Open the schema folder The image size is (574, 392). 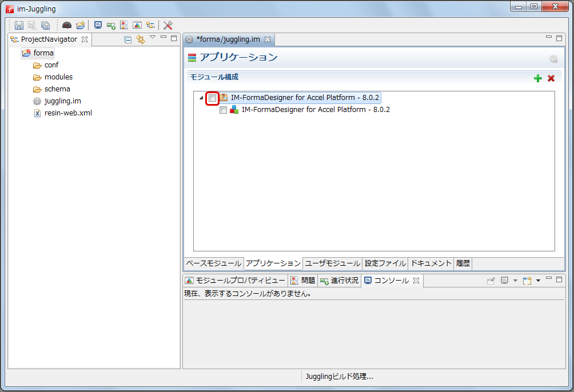point(51,89)
